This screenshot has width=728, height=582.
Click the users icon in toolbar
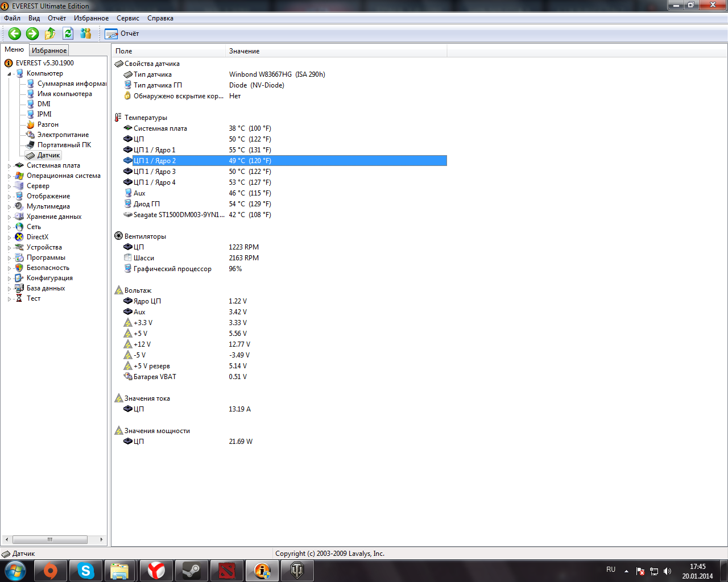click(x=86, y=34)
